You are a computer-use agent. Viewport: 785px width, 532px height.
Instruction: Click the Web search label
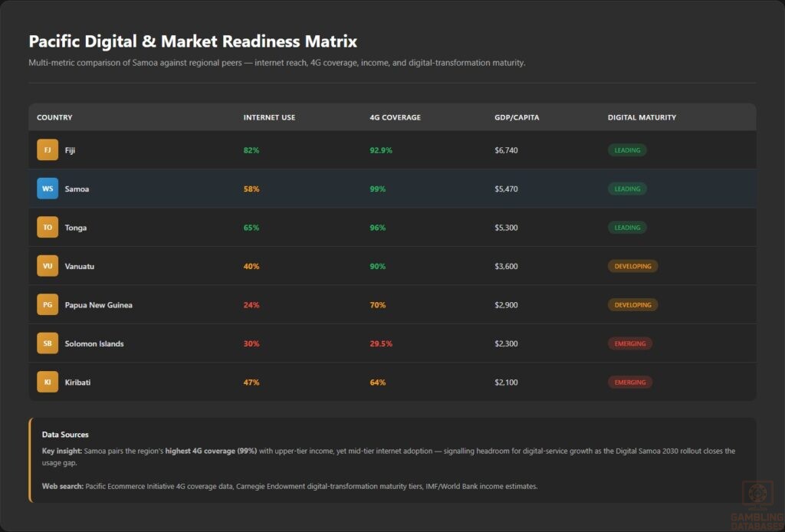[63, 486]
